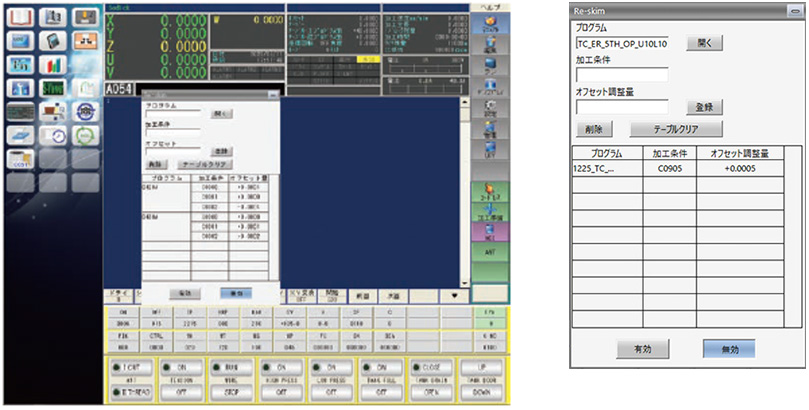Open the wrench tools icon in launcher

point(20,88)
